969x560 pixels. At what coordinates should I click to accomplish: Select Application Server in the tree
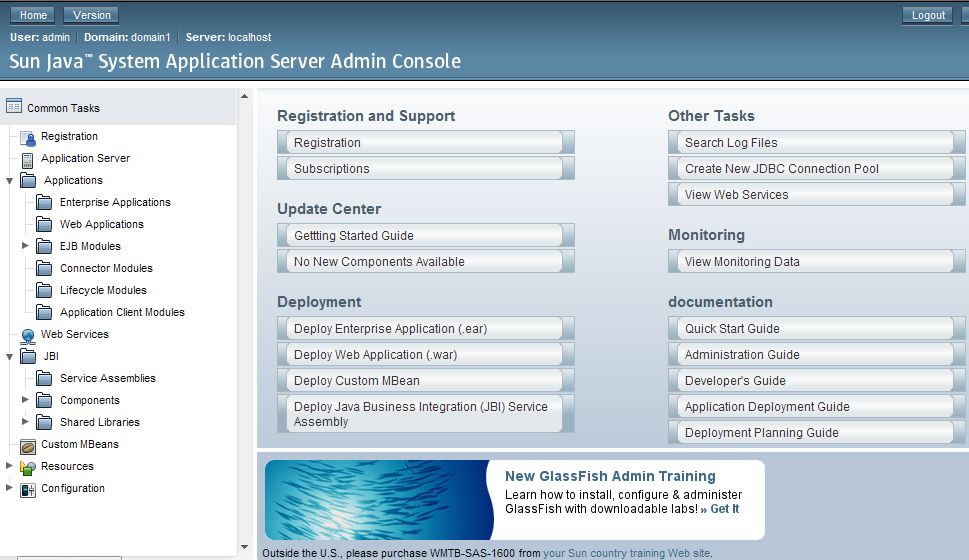pos(85,158)
